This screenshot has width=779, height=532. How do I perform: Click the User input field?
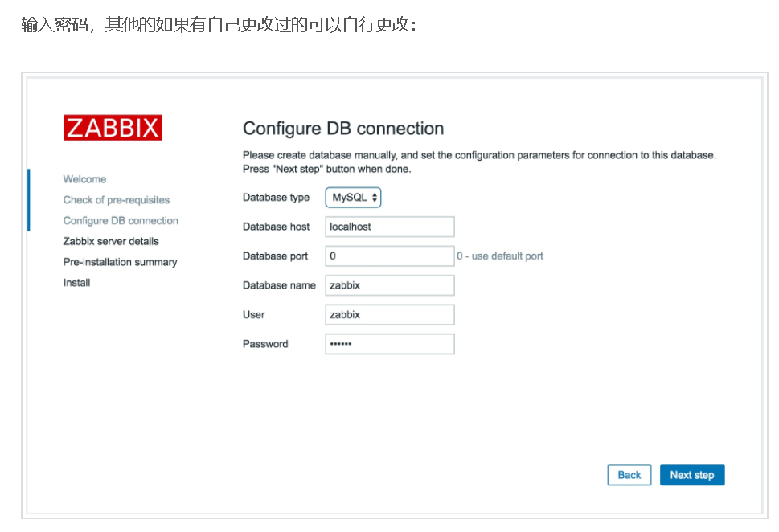coord(389,314)
